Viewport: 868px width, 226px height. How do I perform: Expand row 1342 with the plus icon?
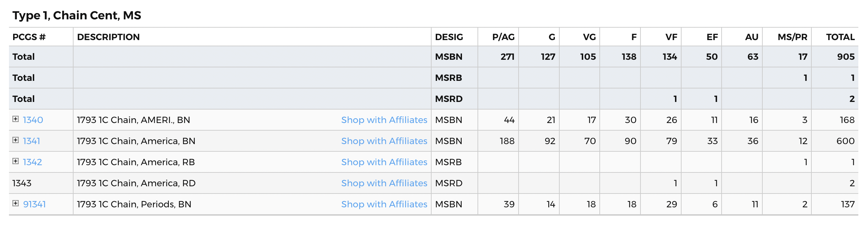[16, 161]
